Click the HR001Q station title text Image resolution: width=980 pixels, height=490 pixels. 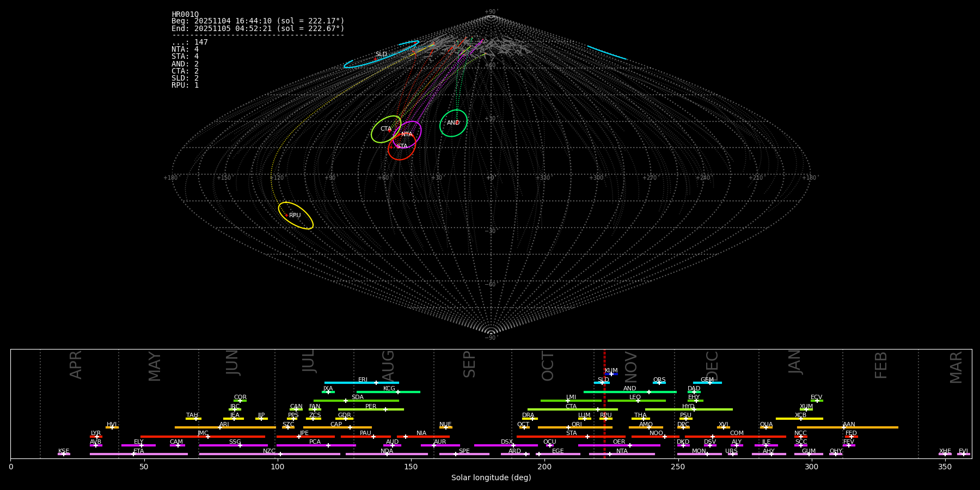coord(185,15)
